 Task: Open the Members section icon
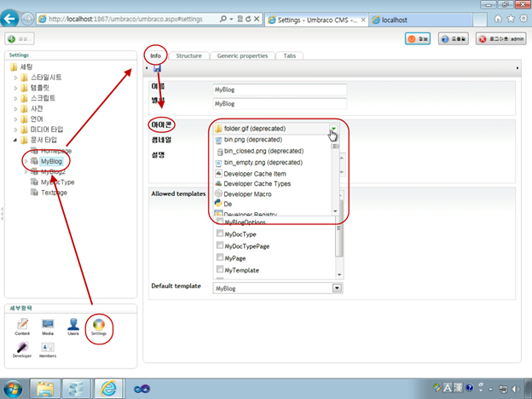coord(48,350)
